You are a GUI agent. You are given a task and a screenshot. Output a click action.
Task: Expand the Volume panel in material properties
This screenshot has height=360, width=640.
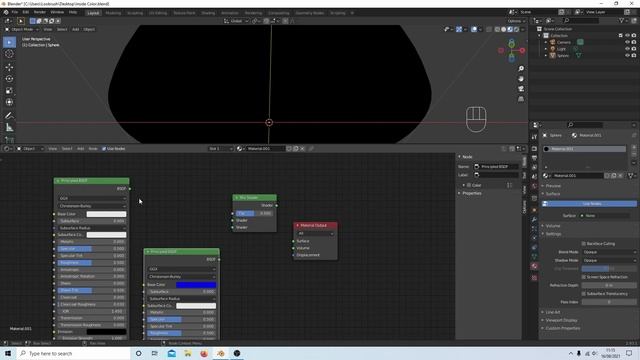point(552,226)
